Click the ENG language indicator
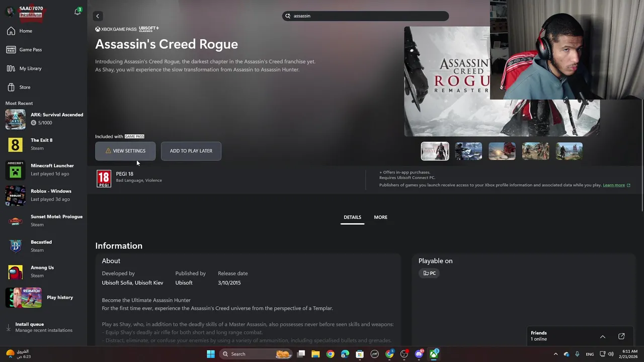Screen dimensions: 644x362 [x=590, y=354]
